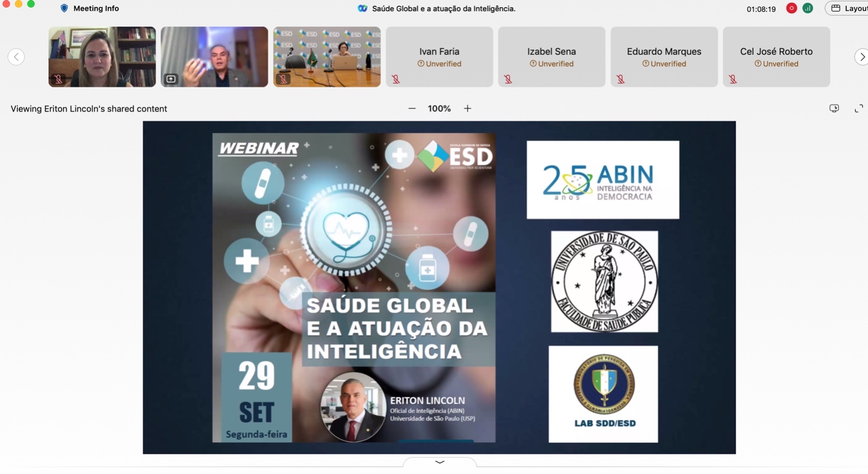868x474 pixels.
Task: Click the pop-out shared content icon
Action: (834, 109)
